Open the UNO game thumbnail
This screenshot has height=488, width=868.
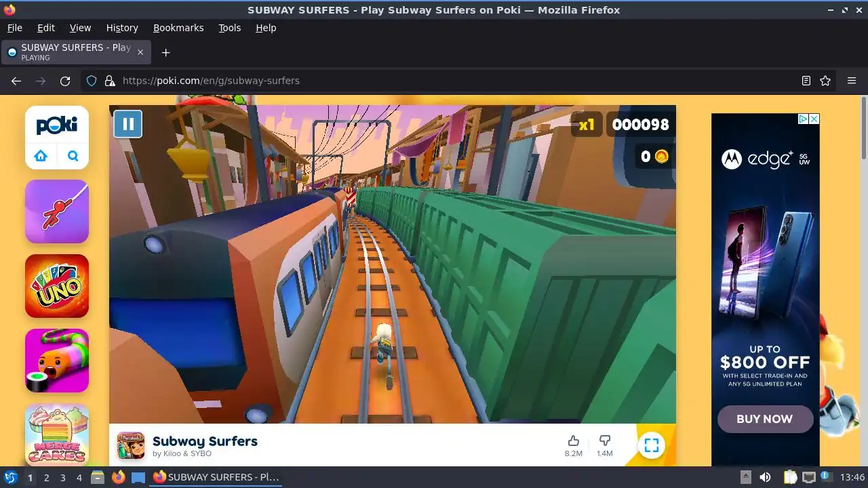tap(57, 286)
